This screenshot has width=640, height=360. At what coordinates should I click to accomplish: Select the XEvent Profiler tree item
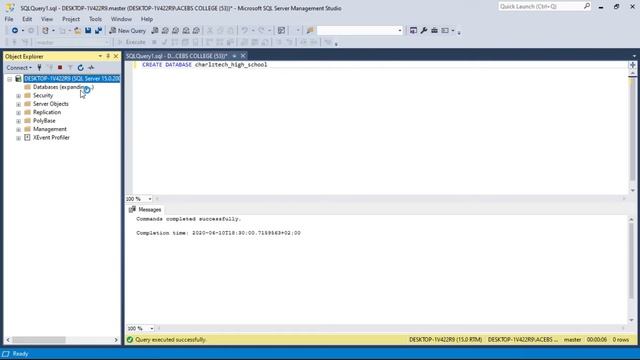click(51, 138)
